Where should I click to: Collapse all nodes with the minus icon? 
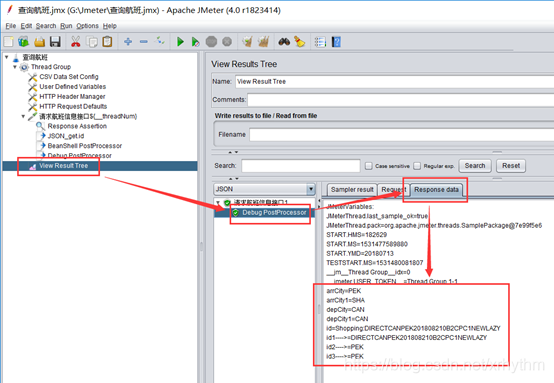[x=143, y=42]
